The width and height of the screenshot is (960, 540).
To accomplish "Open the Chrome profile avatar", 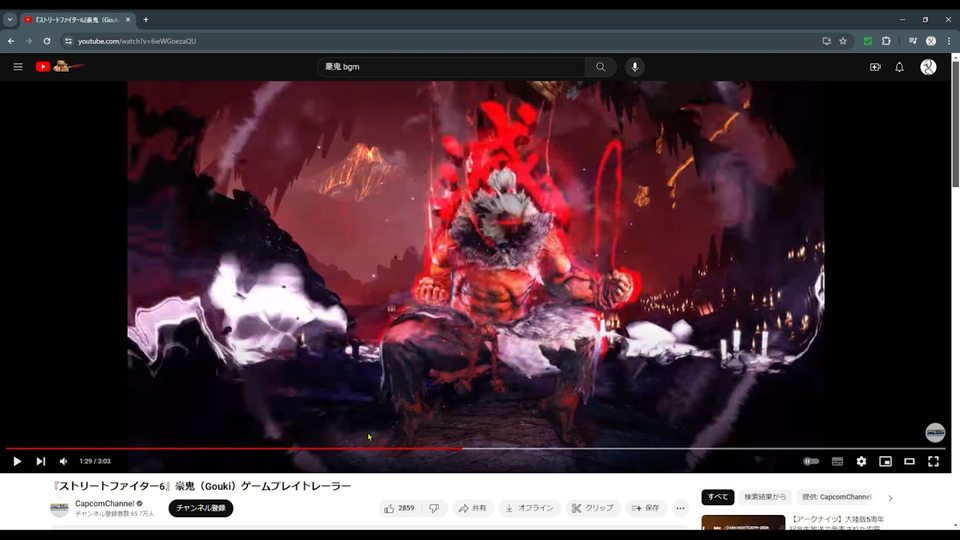I will click(x=931, y=41).
